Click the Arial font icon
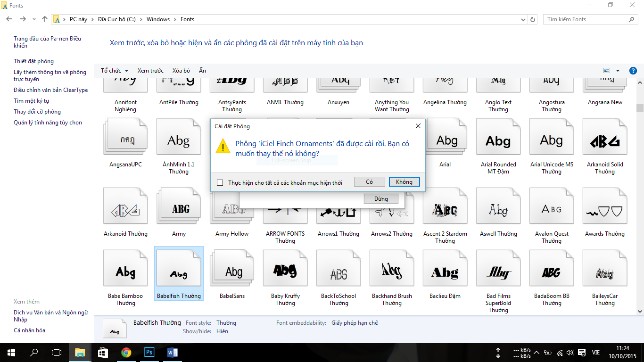The width and height of the screenshot is (644, 362). tap(445, 137)
